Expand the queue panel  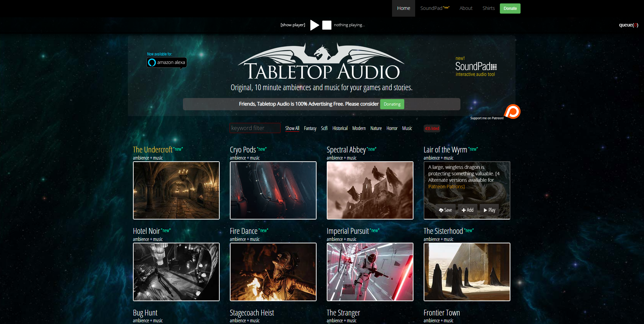pos(628,25)
